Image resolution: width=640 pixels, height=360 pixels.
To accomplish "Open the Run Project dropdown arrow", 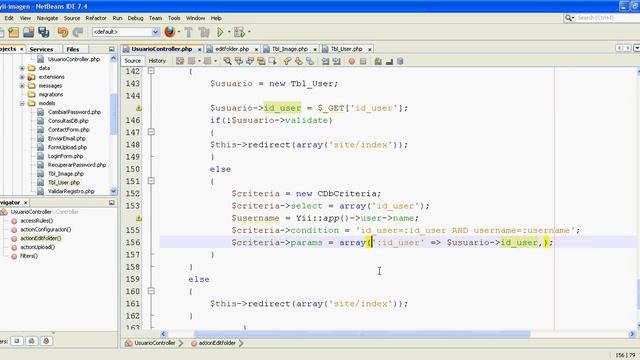I will (229, 32).
